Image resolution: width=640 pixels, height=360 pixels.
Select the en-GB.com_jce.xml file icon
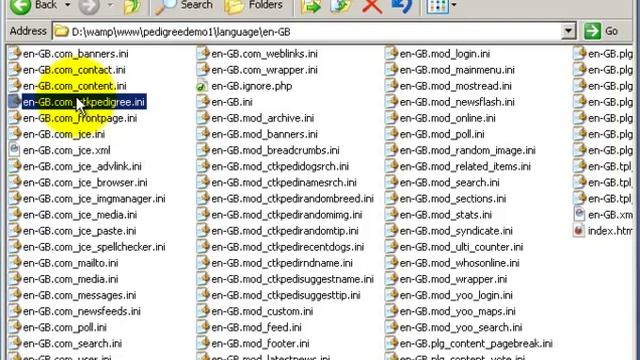tap(14, 150)
